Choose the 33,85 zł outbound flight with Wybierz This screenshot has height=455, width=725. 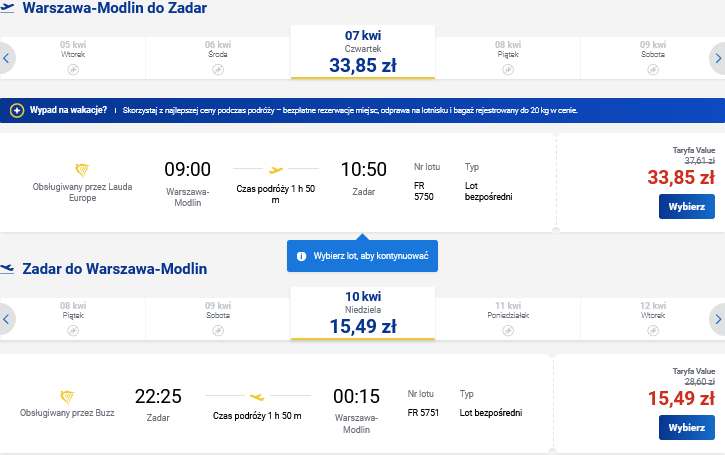687,207
